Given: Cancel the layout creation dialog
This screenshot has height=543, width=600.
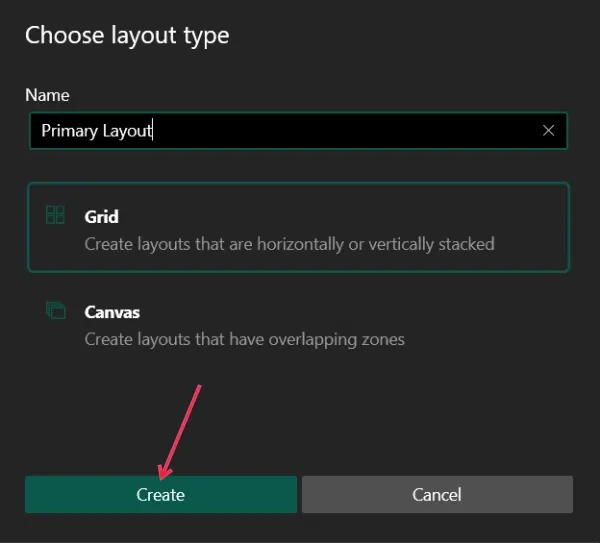Looking at the screenshot, I should (437, 494).
